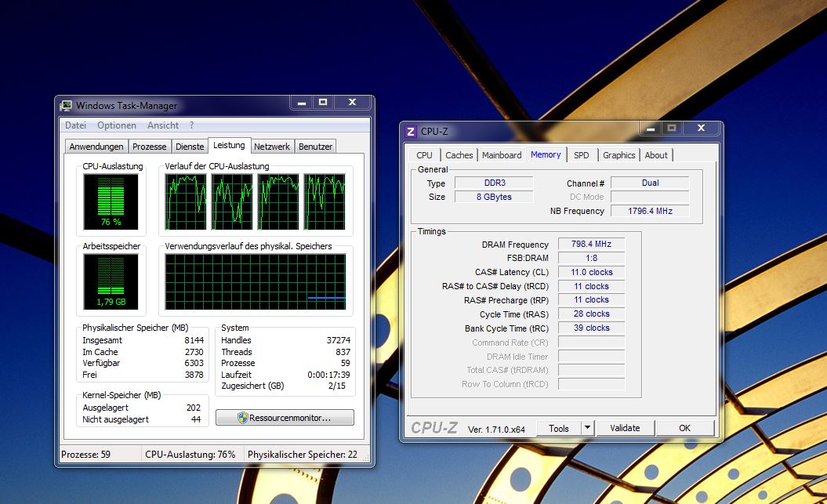827x504 pixels.
Task: Click the shield icon on Ressourcenmonitor button
Action: 243,418
